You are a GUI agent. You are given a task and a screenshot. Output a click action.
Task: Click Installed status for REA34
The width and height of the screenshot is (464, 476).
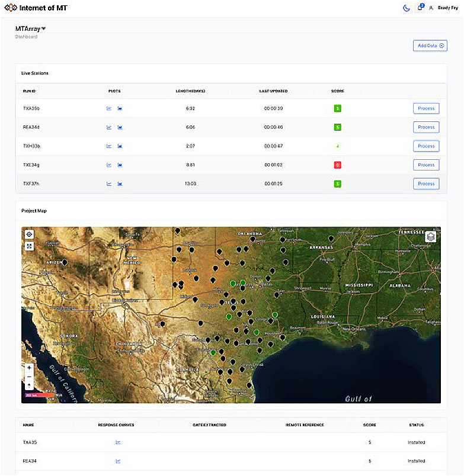point(416,461)
